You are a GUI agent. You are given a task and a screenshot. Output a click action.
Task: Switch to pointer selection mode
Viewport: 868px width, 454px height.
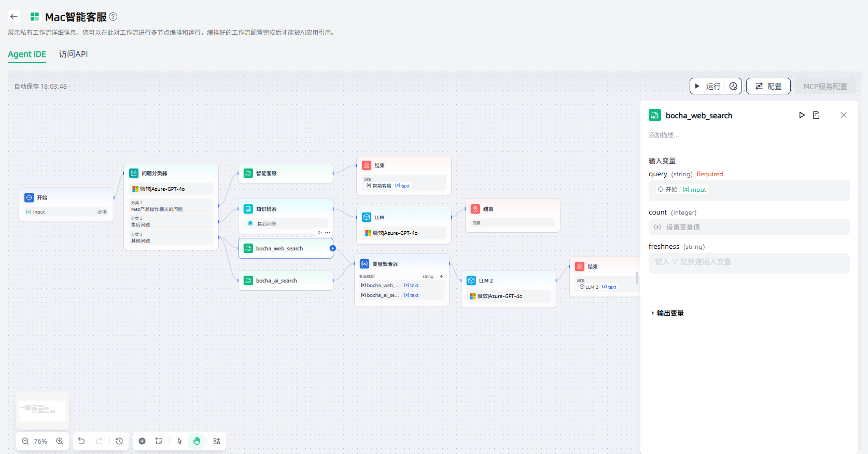coord(179,441)
